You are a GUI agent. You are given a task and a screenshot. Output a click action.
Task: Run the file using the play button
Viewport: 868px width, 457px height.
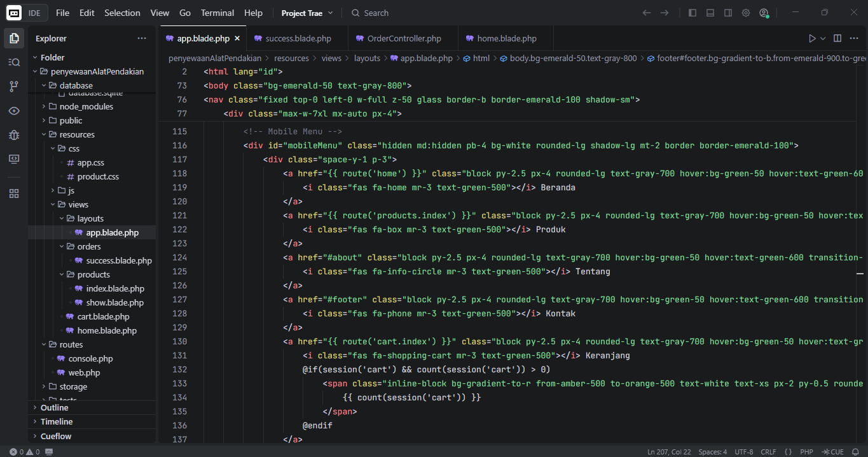[x=811, y=38]
